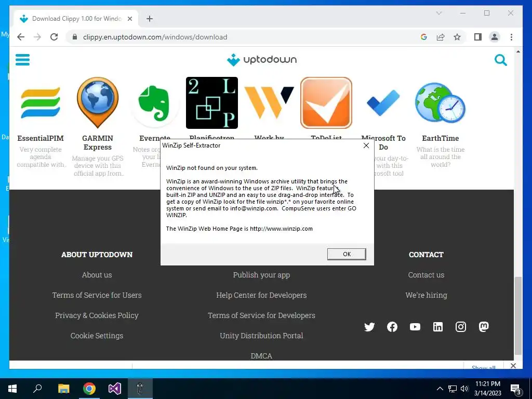
Task: Visit Uptodown's LinkedIn page
Action: click(x=437, y=327)
